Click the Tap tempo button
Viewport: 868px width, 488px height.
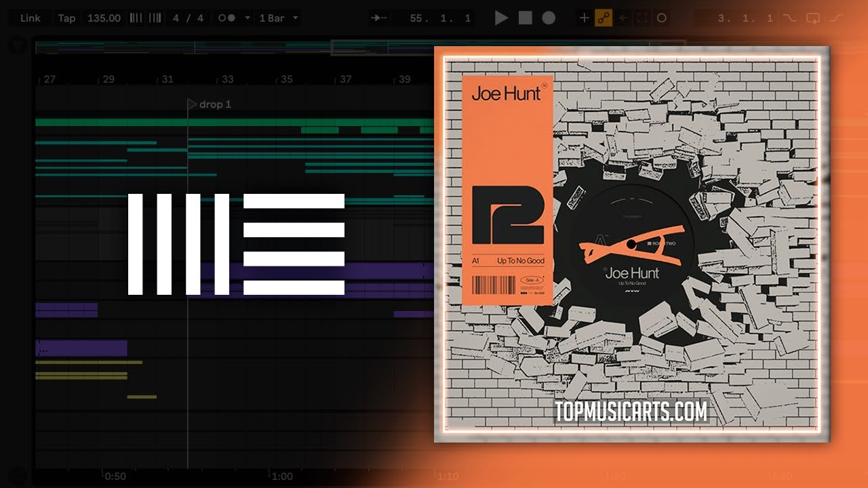tap(66, 18)
